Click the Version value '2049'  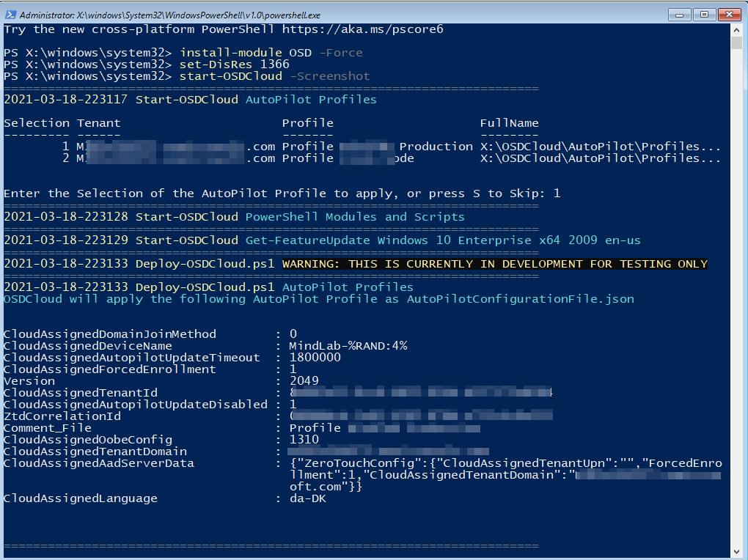pyautogui.click(x=304, y=380)
